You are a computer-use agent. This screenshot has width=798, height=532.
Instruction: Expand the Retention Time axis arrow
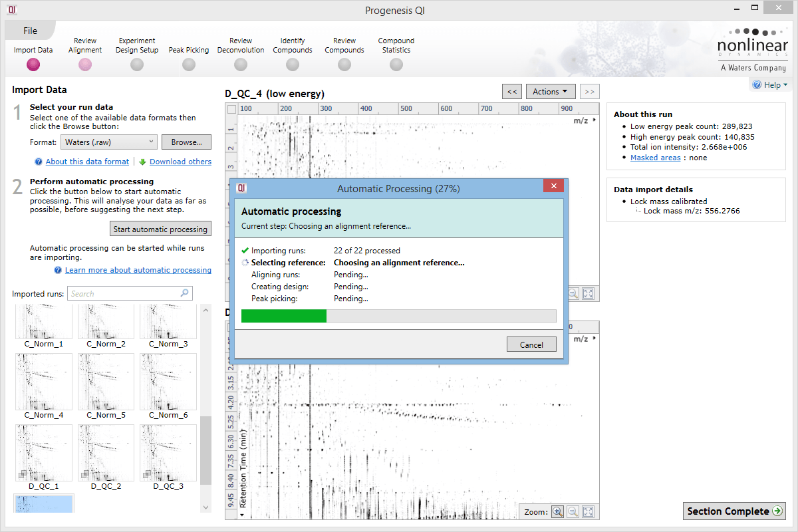click(243, 514)
